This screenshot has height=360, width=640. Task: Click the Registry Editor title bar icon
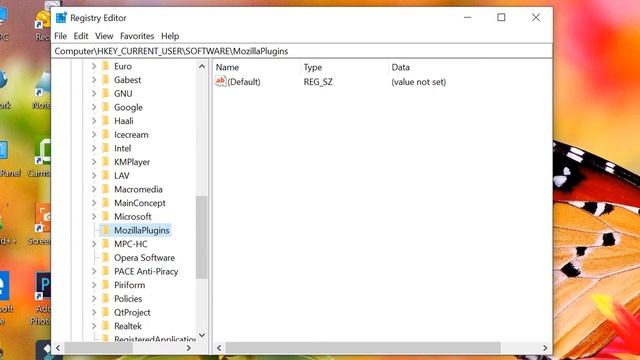(61, 18)
